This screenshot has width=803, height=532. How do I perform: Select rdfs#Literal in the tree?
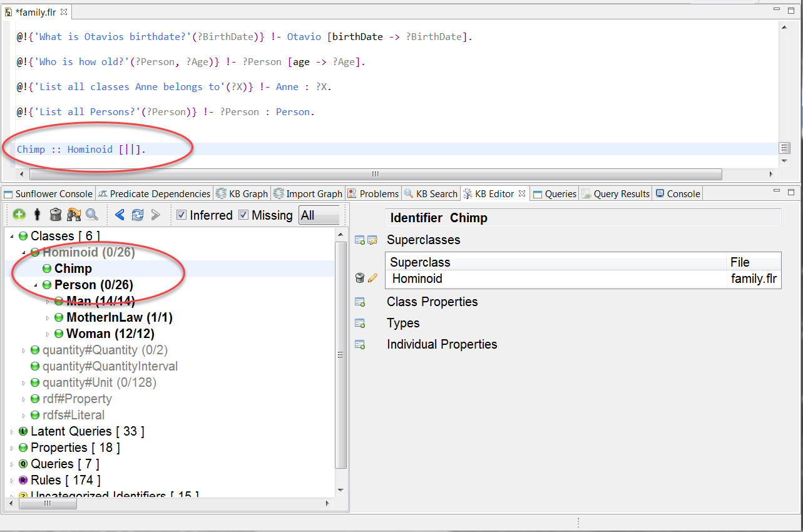73,415
